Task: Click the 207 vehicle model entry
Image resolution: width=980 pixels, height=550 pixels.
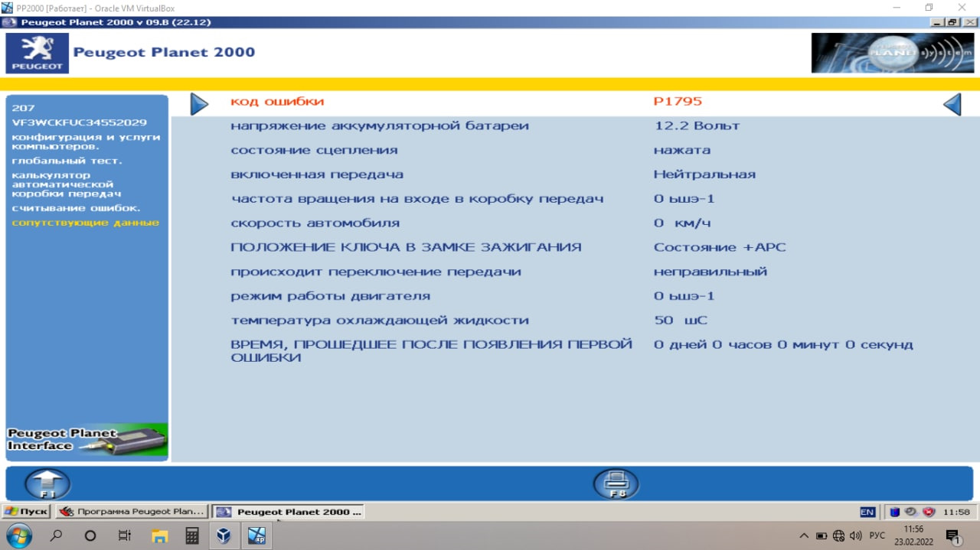Action: [x=23, y=108]
